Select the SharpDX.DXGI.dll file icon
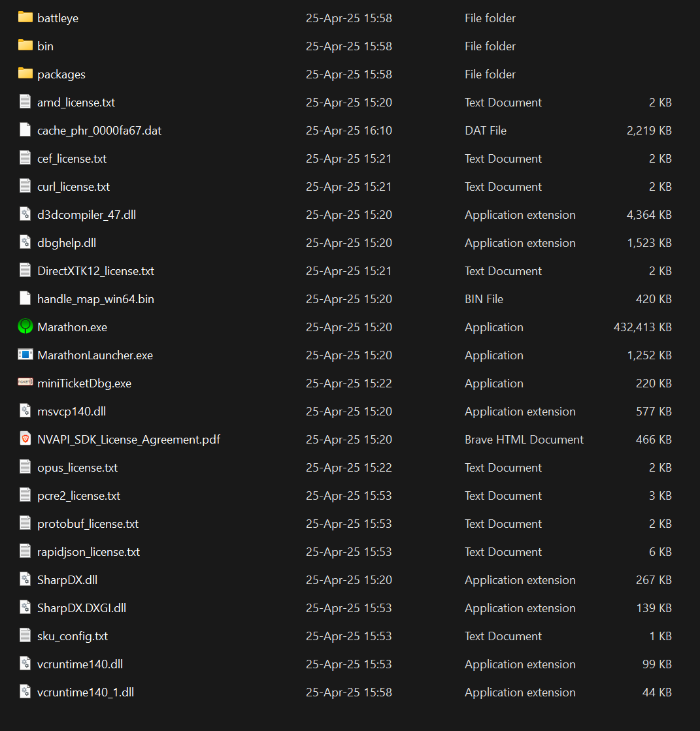Screen dimensions: 700x731 25,607
